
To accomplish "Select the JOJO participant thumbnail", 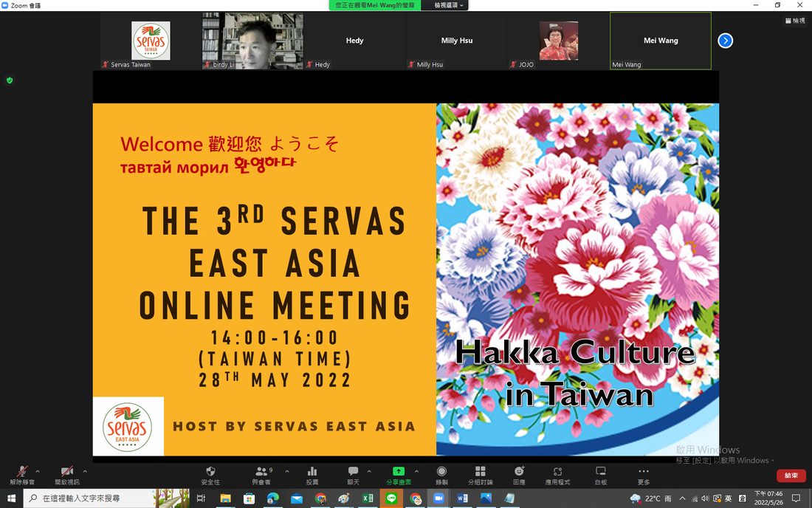I will (559, 41).
